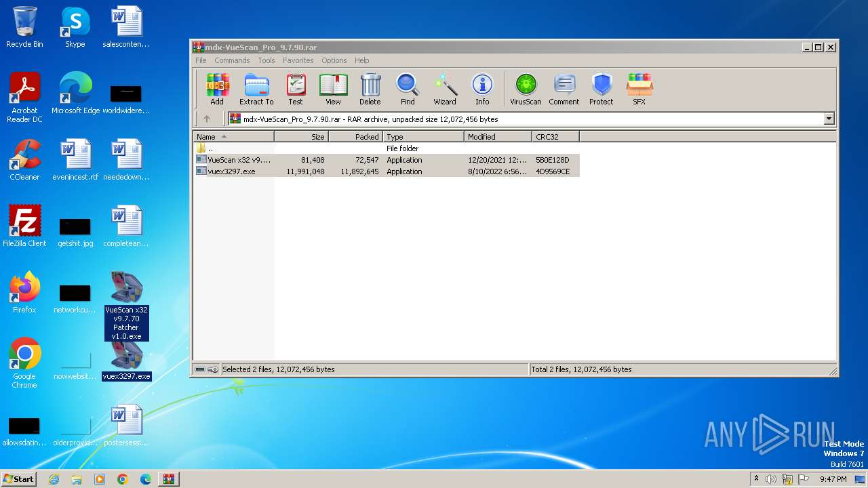Click vuex3297.exe desktop file

click(126, 361)
